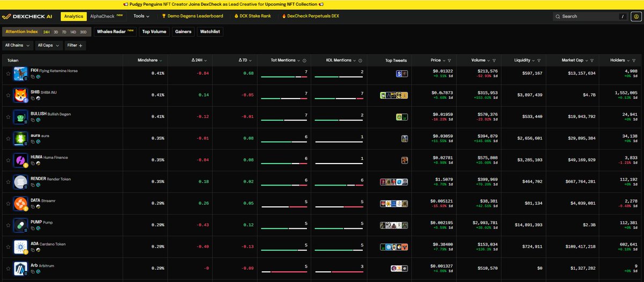Click the PUMP token logo
The width and height of the screenshot is (644, 282).
point(21,225)
